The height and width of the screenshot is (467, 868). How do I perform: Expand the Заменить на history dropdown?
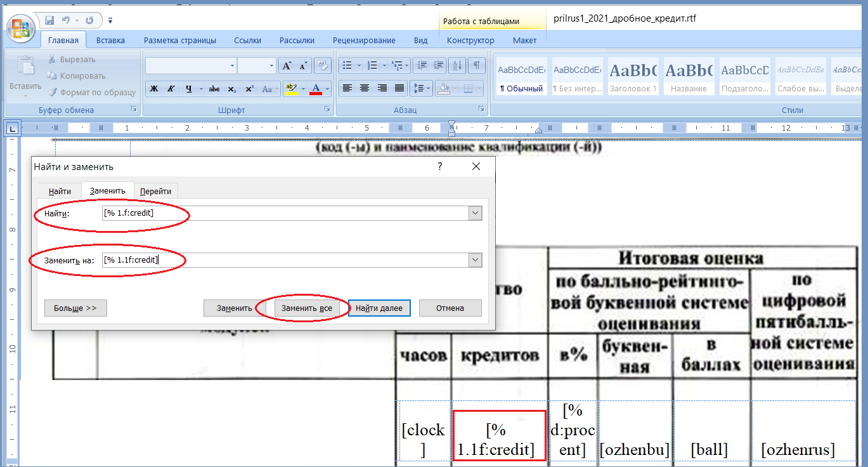tap(476, 260)
